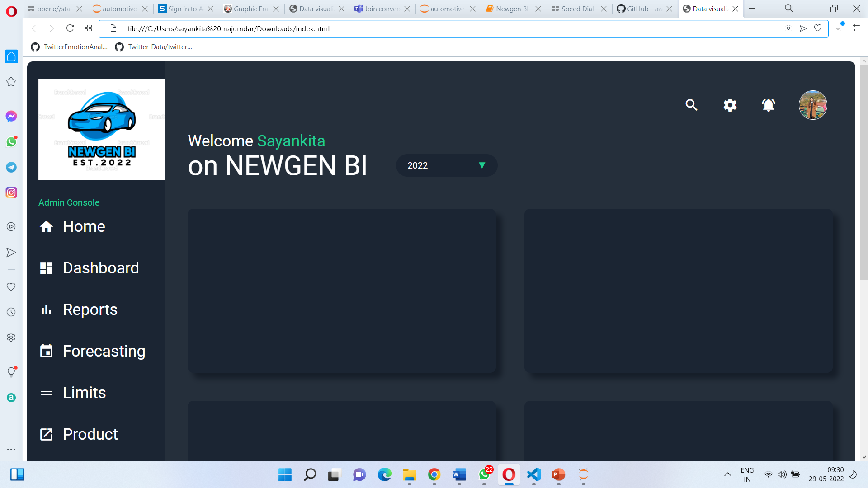868x488 pixels.
Task: Open Forecasting from the sidebar
Action: coord(104,351)
